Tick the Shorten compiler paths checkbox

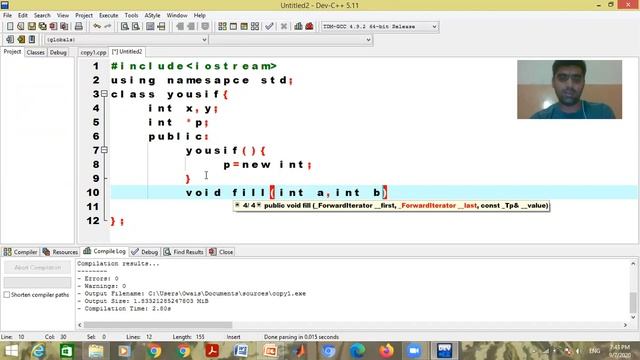[x=7, y=295]
